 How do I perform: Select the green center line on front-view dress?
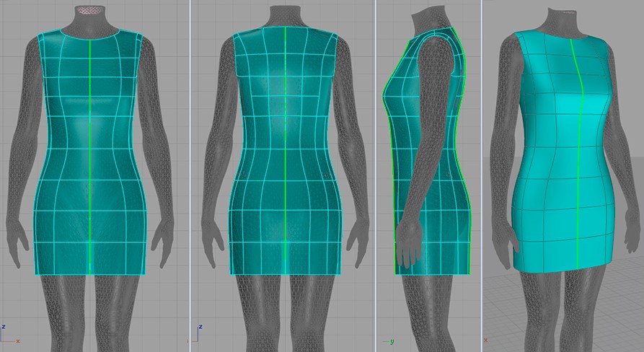[x=90, y=156]
